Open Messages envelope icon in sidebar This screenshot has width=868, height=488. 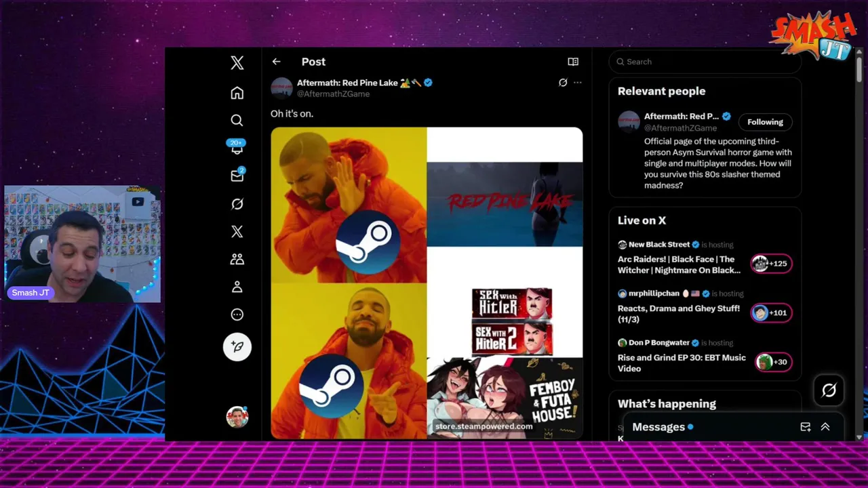coord(237,176)
